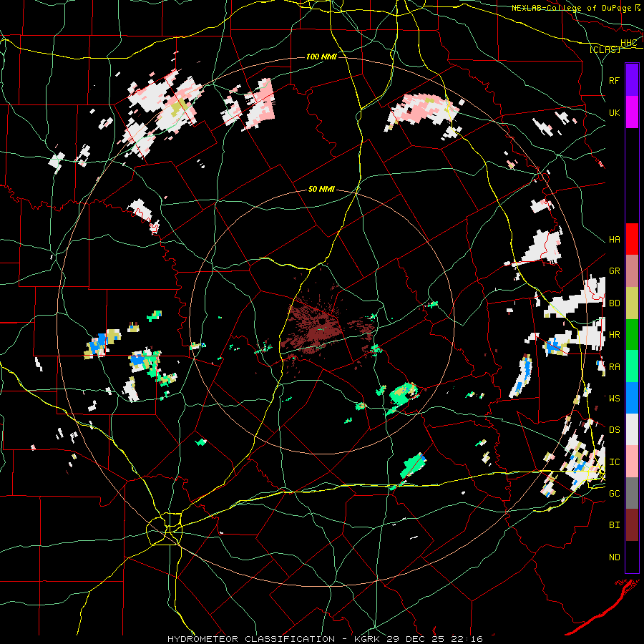Pick the RA light green swatch
Image resolution: width=644 pixels, height=644 pixels.
pos(632,366)
